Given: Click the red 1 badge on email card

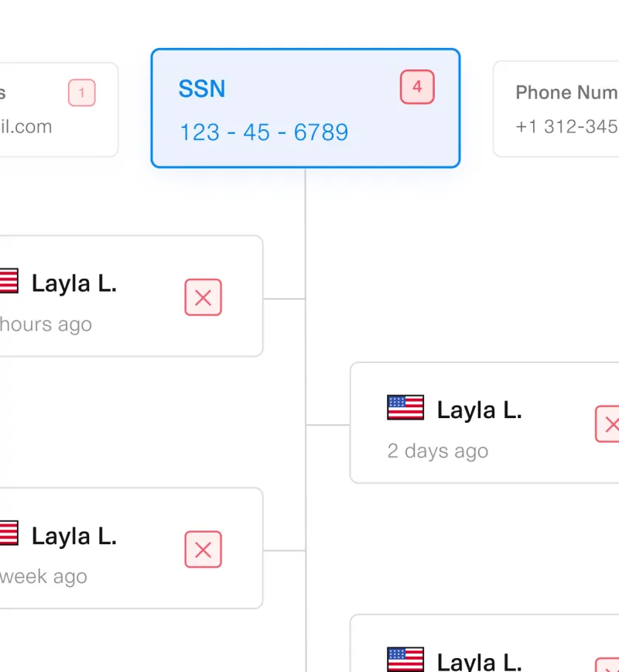Looking at the screenshot, I should pyautogui.click(x=82, y=93).
